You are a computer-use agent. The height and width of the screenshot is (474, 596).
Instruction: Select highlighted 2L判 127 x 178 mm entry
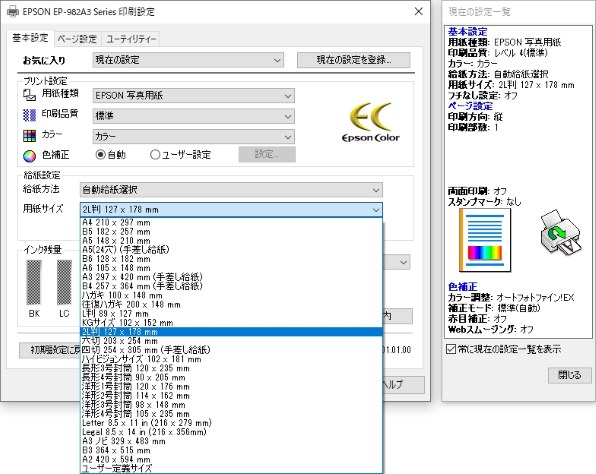(x=231, y=332)
